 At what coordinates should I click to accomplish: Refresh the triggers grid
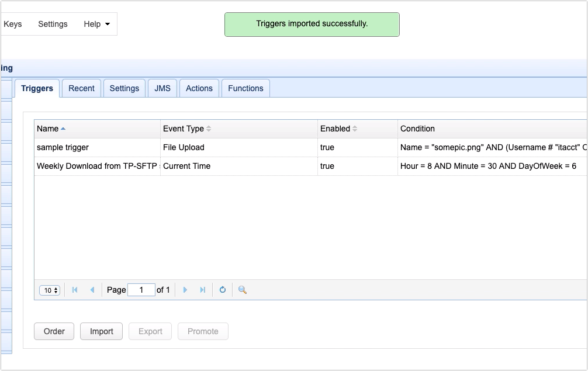pos(223,290)
